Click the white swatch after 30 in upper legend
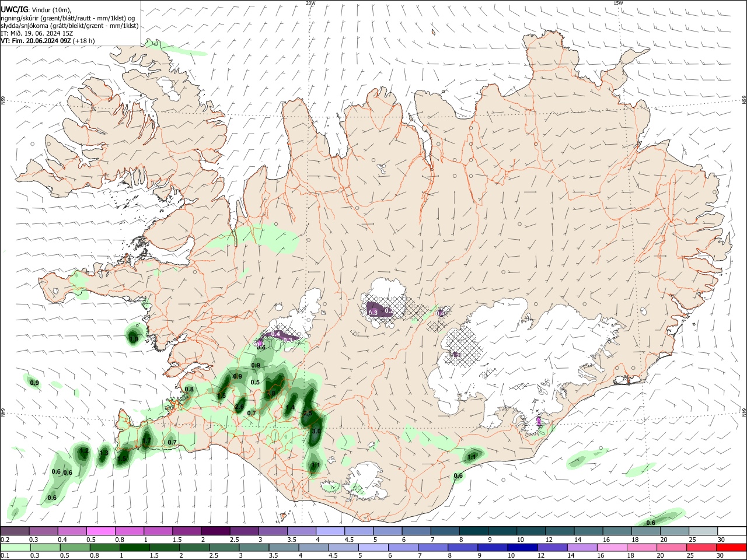Viewport: 747px width, 560px height. (732, 531)
